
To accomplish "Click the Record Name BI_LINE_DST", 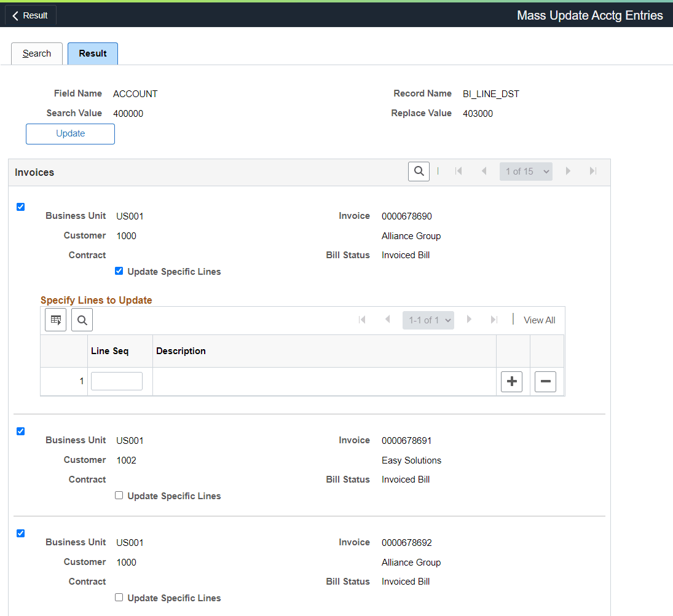I will 491,94.
